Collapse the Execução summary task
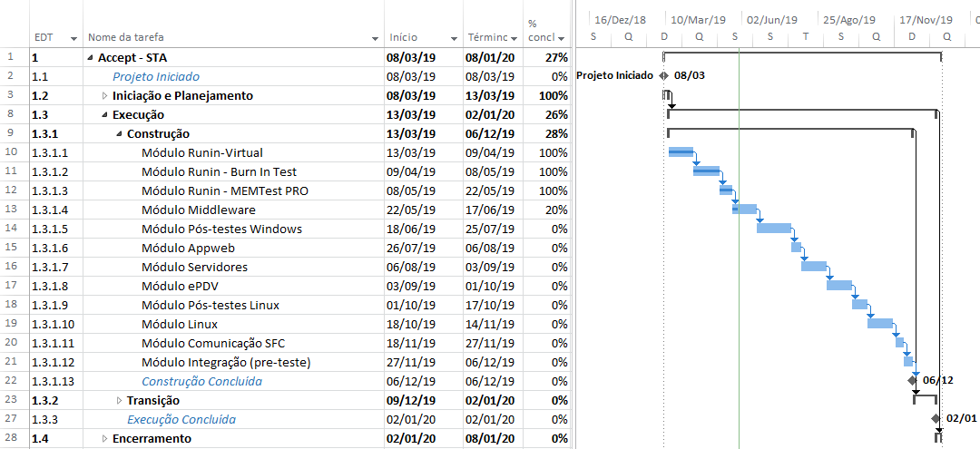This screenshot has width=980, height=449. [x=104, y=115]
